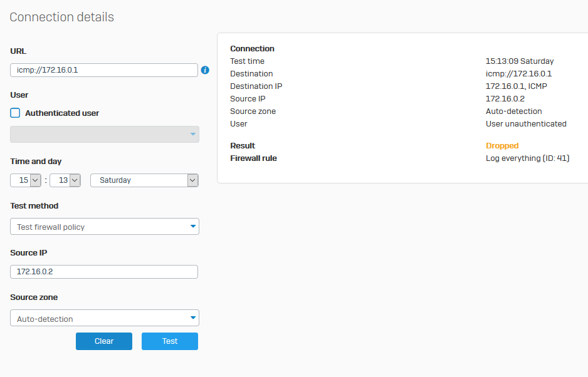This screenshot has height=377, width=588.
Task: Enable the Authenticated user checkbox
Action: pos(16,113)
